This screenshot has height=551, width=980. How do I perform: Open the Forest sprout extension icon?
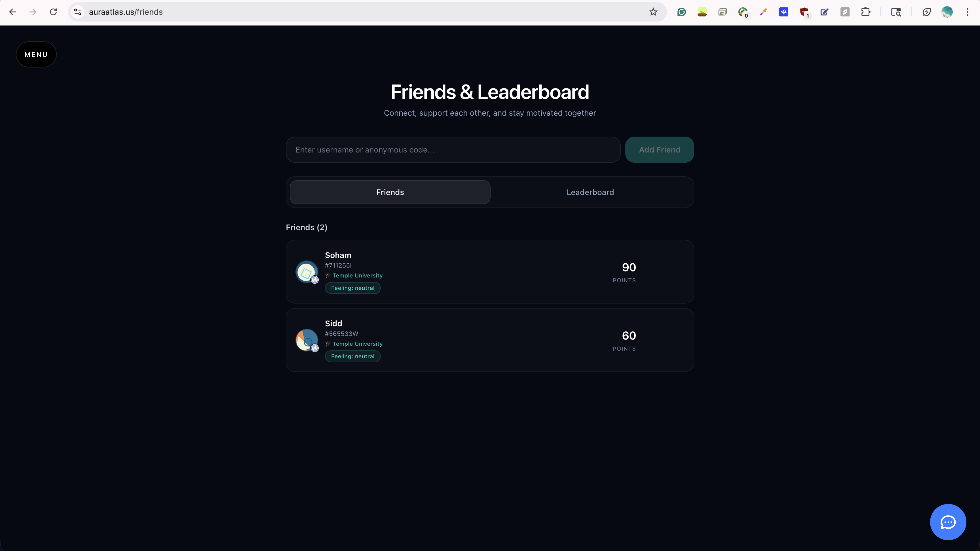(702, 12)
